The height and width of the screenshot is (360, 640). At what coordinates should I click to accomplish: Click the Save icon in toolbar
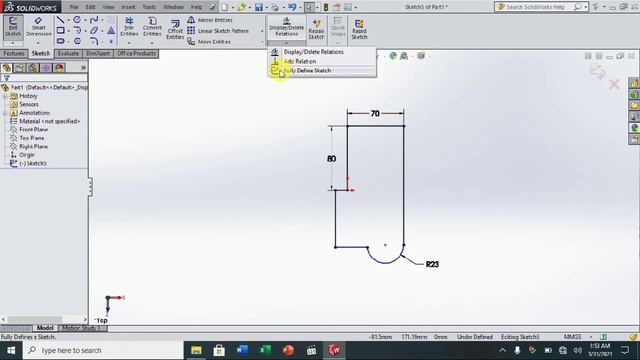pos(259,7)
